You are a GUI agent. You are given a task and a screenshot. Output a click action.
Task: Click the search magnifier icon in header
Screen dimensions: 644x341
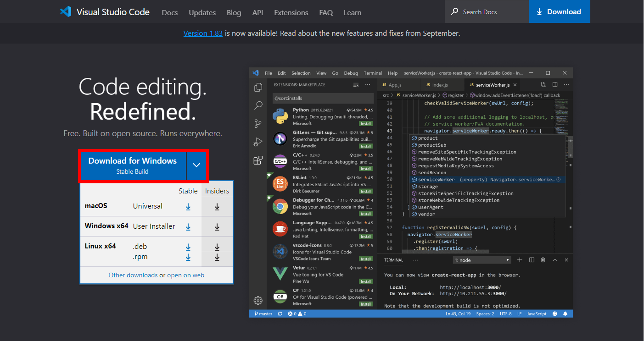coord(454,12)
